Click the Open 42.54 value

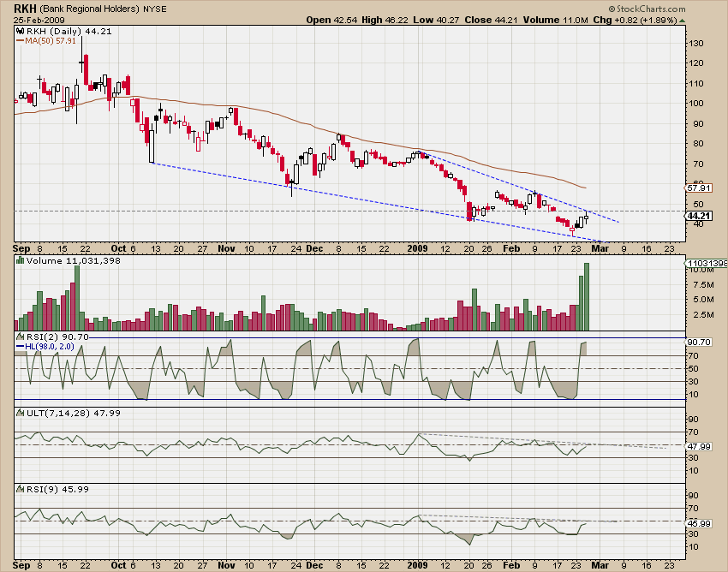[x=331, y=20]
